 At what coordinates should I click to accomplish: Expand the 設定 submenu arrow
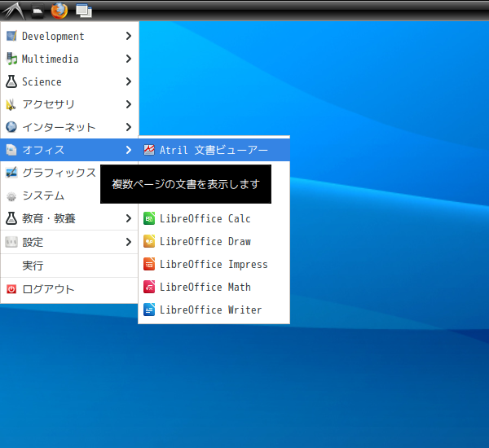tap(129, 242)
